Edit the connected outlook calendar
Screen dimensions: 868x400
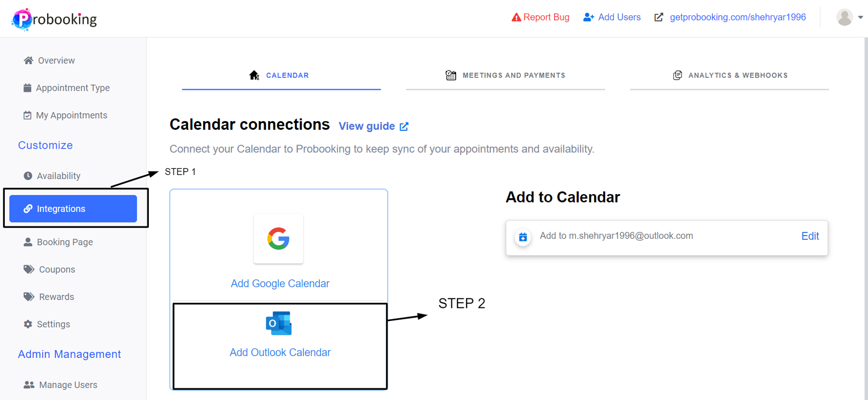click(x=810, y=236)
